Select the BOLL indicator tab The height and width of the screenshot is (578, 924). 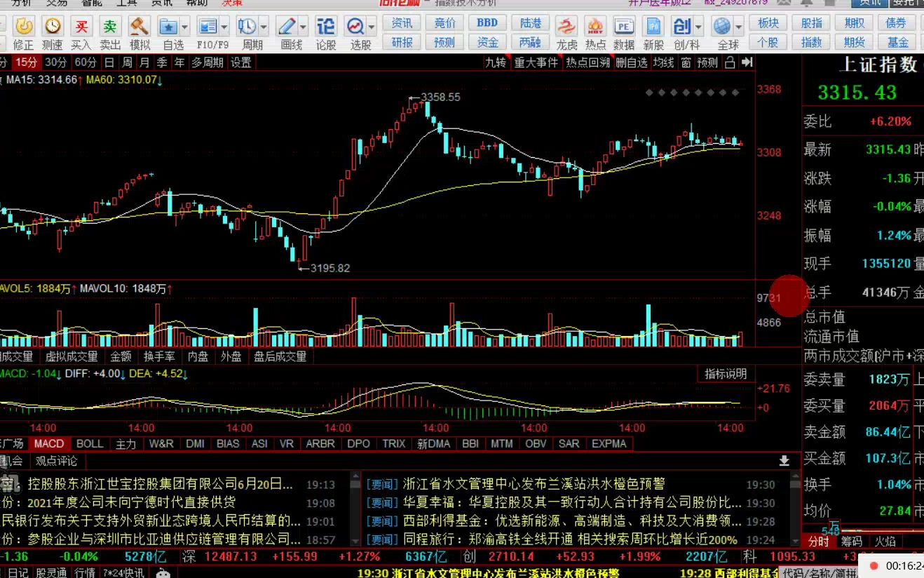click(90, 443)
